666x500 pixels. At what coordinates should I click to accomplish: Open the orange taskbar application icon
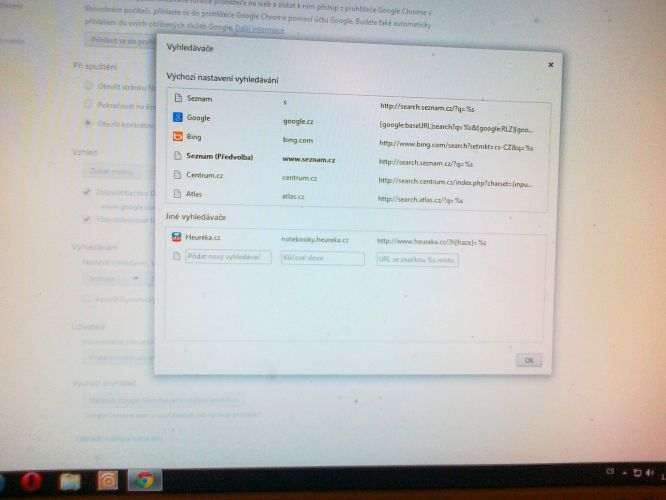pyautogui.click(x=107, y=481)
